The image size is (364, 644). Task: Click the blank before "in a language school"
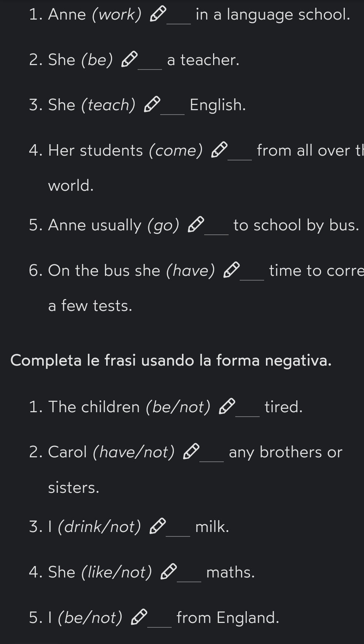click(x=179, y=18)
